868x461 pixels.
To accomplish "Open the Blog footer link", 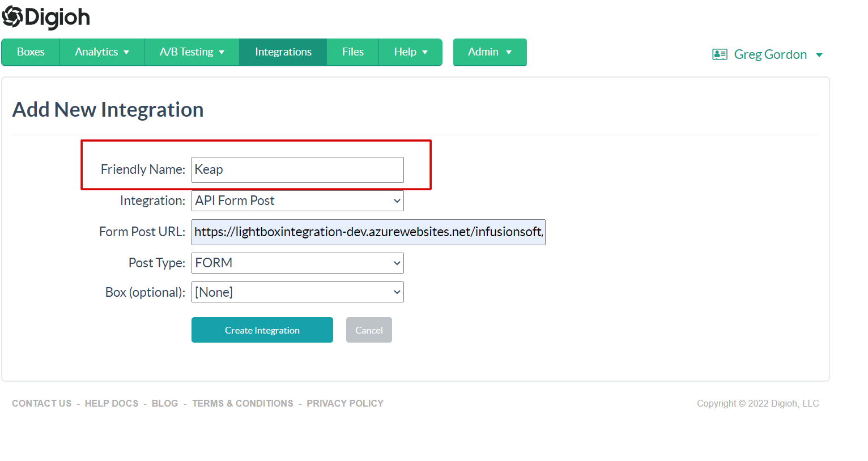I will point(165,403).
